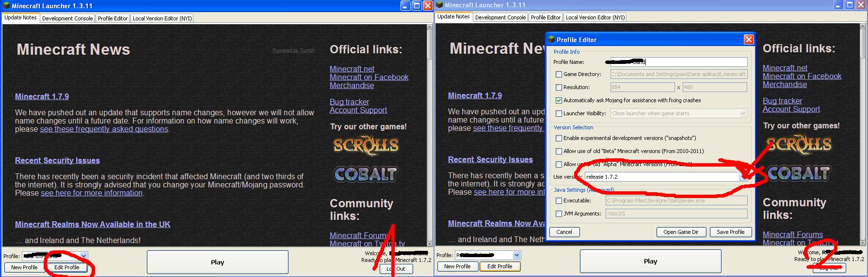Click Minecraft block icon in left window title bar
The image size is (868, 277).
click(x=6, y=5)
